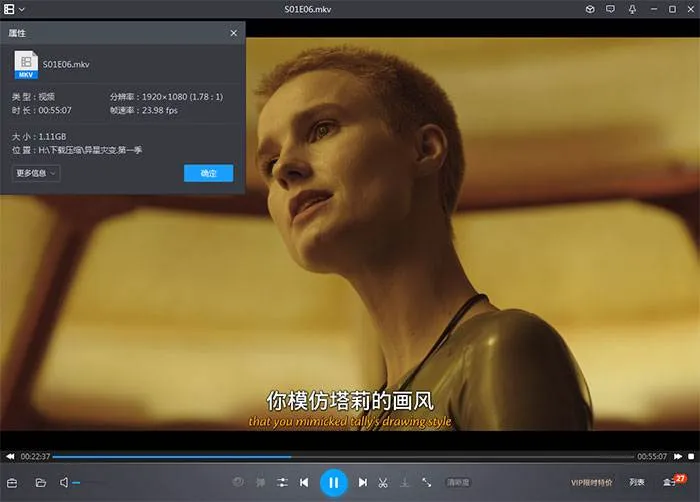Confirm with the 确定 button
This screenshot has width=700, height=502.
(208, 173)
